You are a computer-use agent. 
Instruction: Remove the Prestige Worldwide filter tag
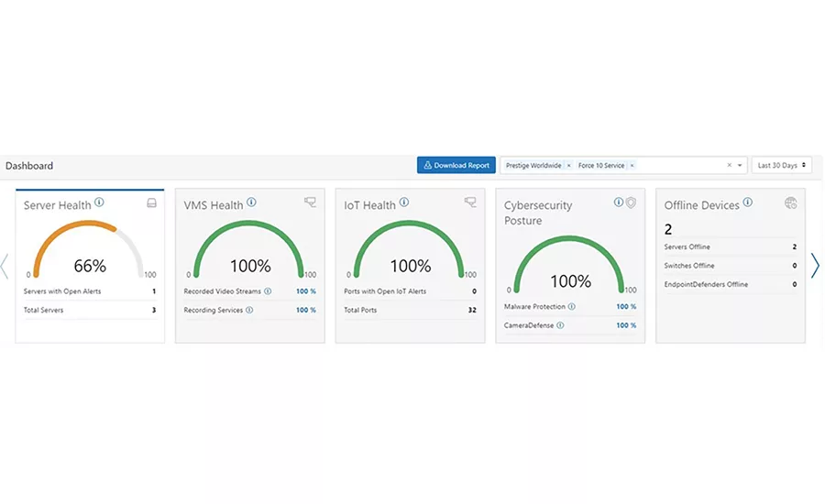click(568, 166)
